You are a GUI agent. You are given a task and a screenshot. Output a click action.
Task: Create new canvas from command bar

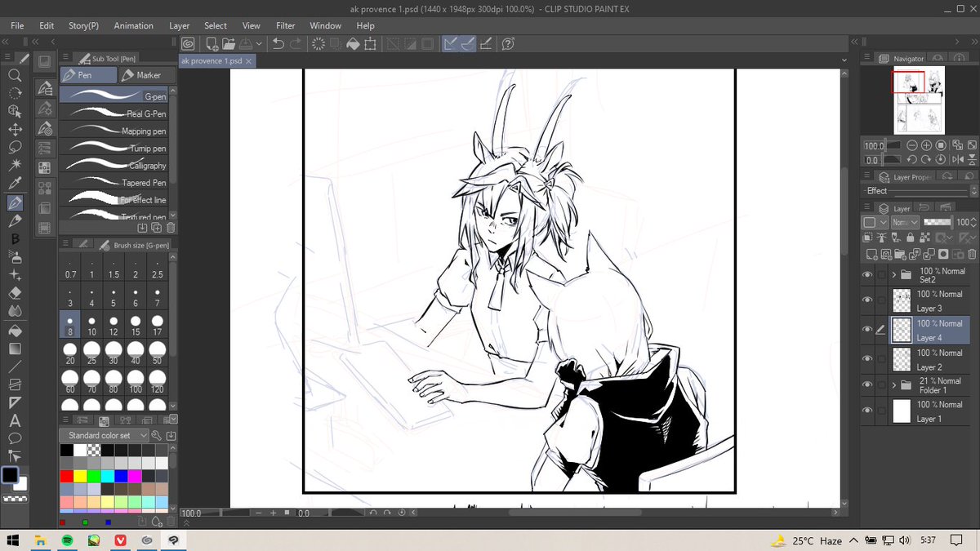click(212, 44)
